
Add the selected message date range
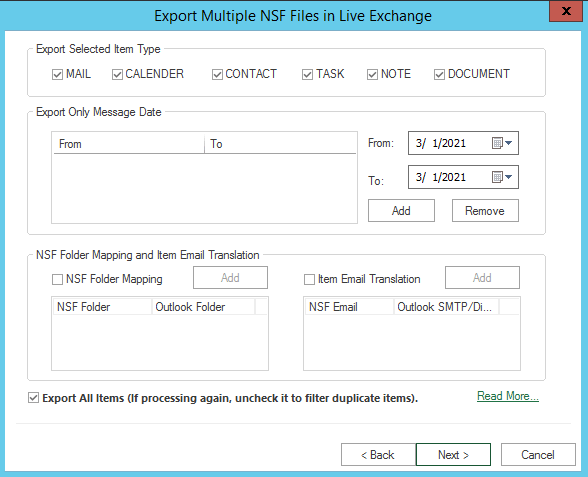401,211
